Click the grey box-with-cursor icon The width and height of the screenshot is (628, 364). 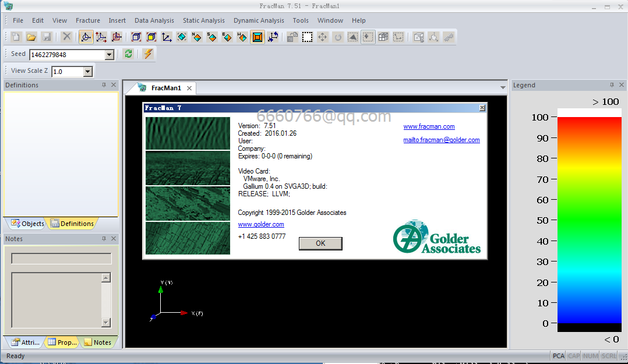(418, 37)
